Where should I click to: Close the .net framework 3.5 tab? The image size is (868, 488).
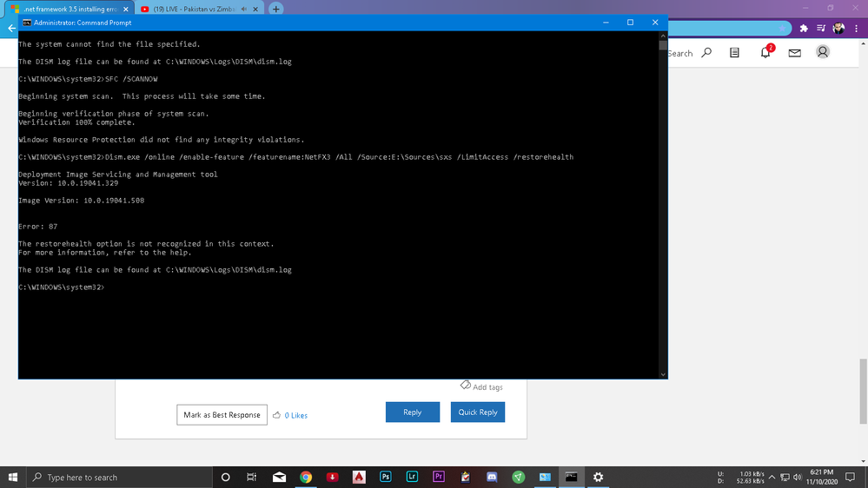[x=126, y=9]
